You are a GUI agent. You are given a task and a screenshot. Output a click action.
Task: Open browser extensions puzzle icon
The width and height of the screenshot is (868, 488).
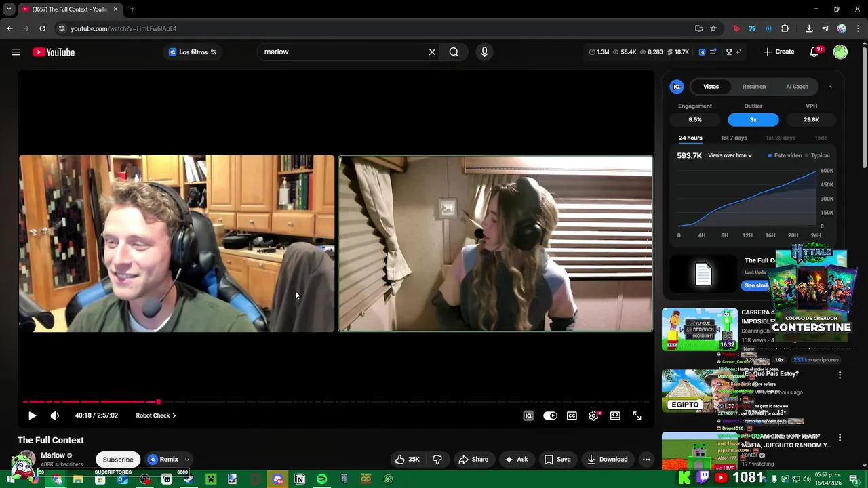[785, 28]
